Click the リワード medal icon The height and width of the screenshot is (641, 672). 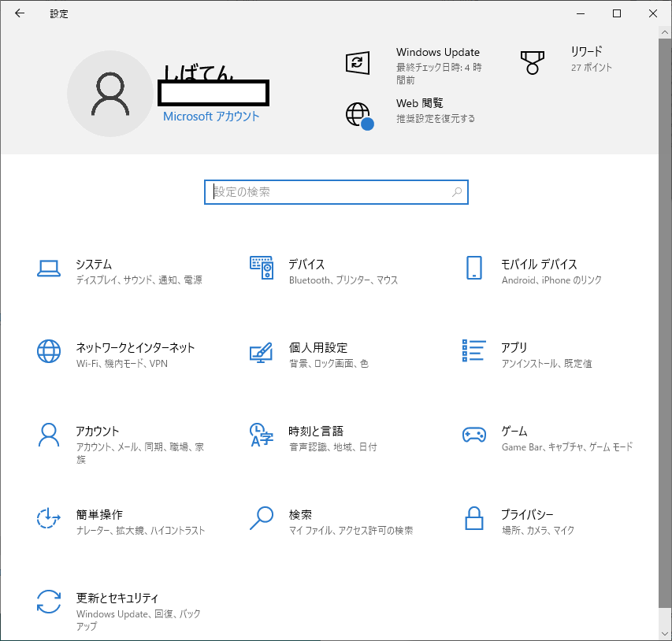pos(533,62)
